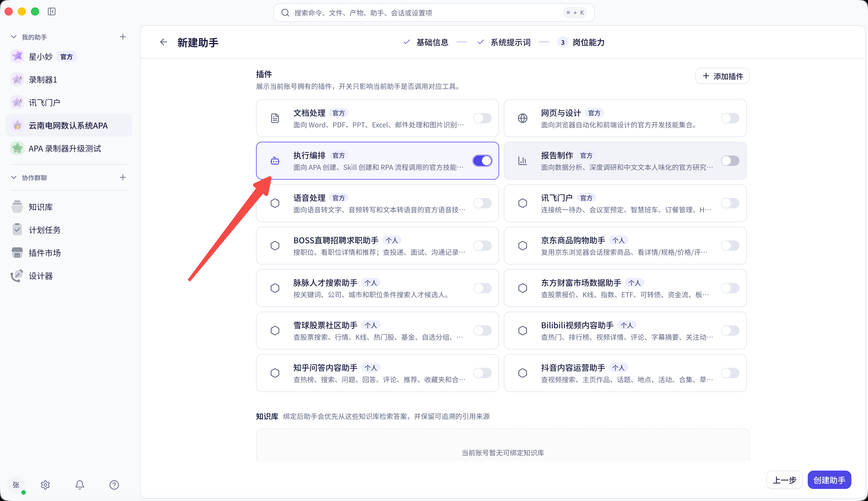Enable the 报告制作 plugin toggle
Viewport: 868px width, 501px height.
point(730,161)
